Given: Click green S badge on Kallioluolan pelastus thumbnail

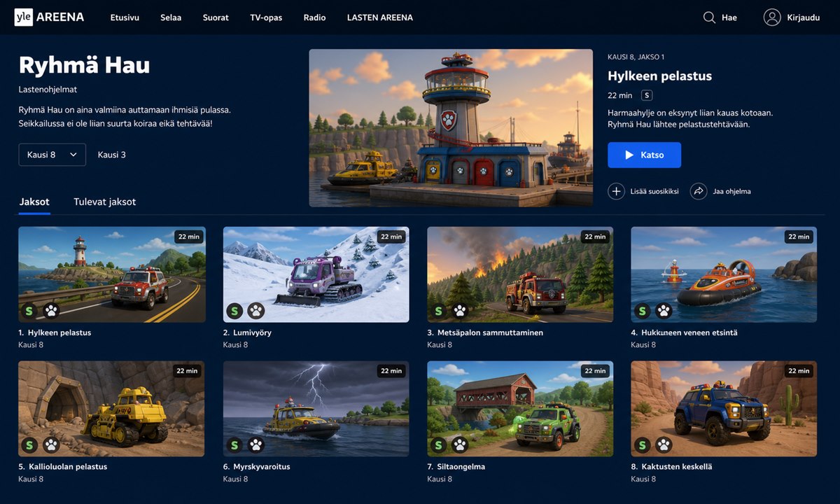Looking at the screenshot, I should tap(29, 444).
